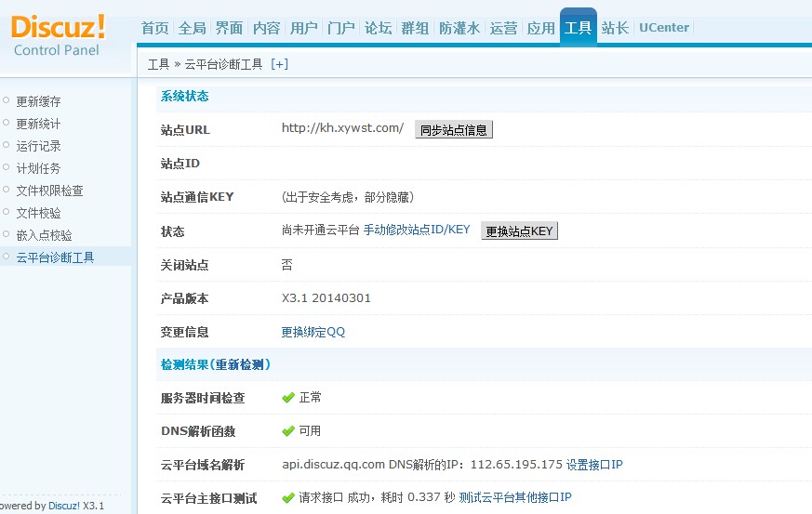Click the 关闭站点 value 否

286,265
